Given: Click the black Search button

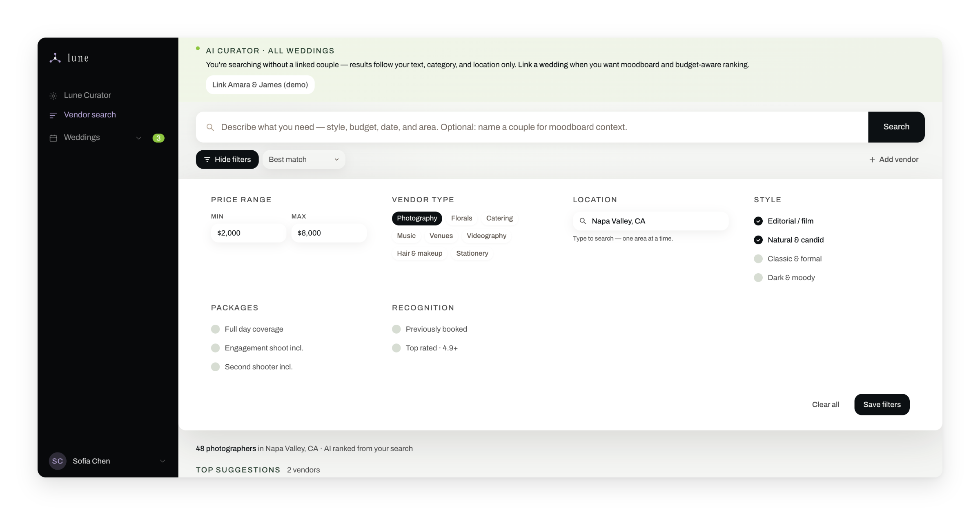Looking at the screenshot, I should point(896,127).
